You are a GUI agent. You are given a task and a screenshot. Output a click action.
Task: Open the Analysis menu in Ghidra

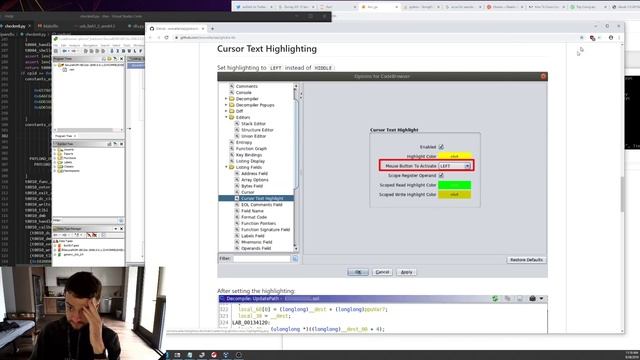pos(74,45)
